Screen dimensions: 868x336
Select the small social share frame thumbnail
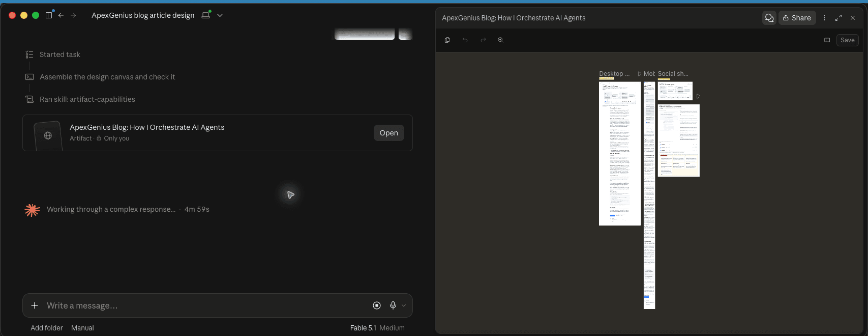675,91
